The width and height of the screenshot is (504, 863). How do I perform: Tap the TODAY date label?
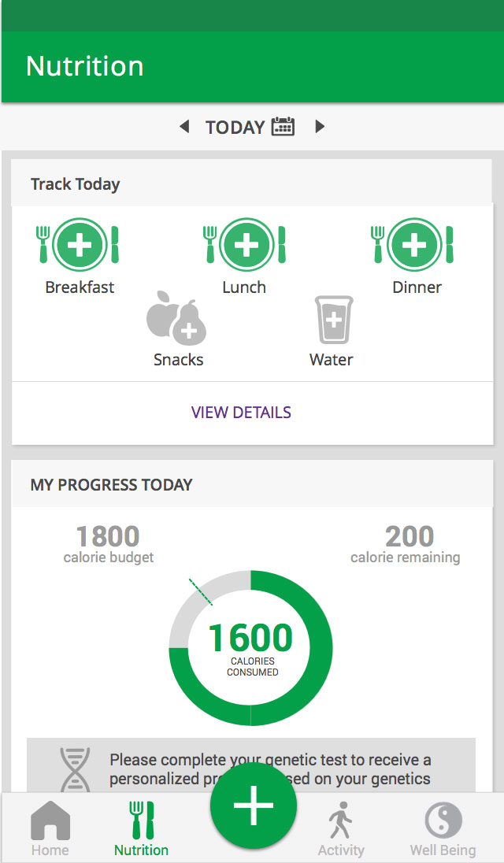point(235,128)
